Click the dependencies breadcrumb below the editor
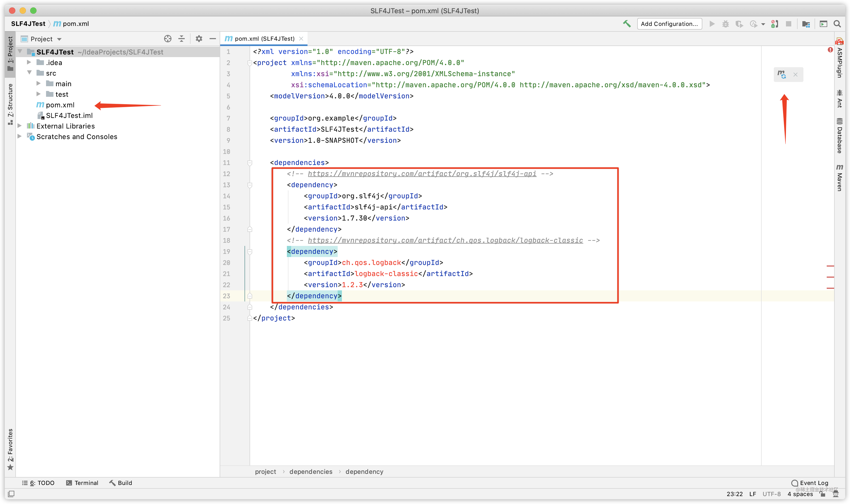 [310, 471]
